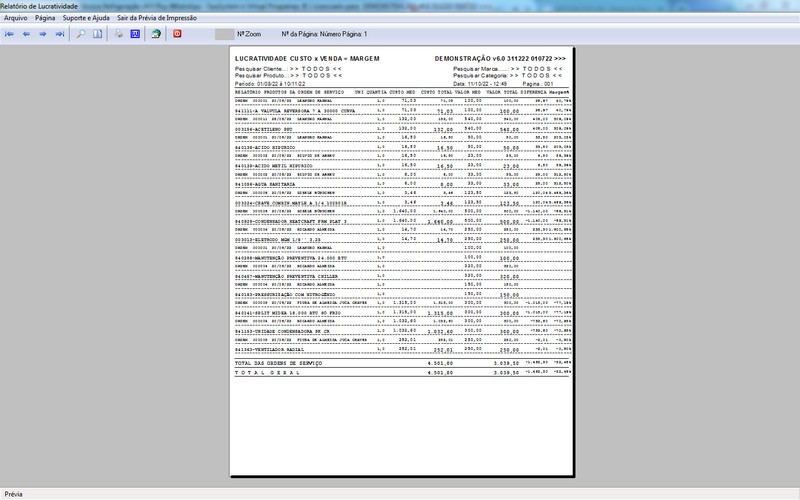Click the globe export icon
Viewport: 800px width, 500px height.
(x=156, y=34)
